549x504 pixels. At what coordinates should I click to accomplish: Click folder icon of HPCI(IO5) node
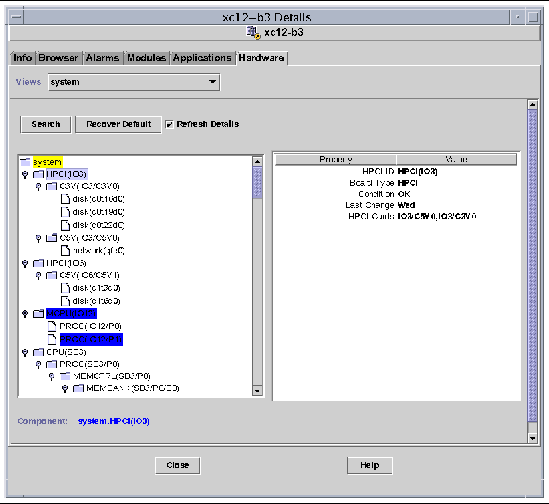coord(39,263)
